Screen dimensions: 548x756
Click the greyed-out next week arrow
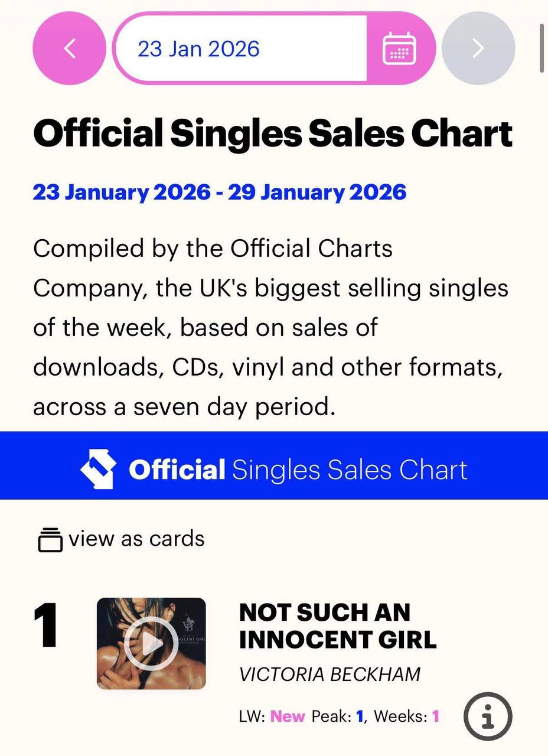pyautogui.click(x=478, y=48)
